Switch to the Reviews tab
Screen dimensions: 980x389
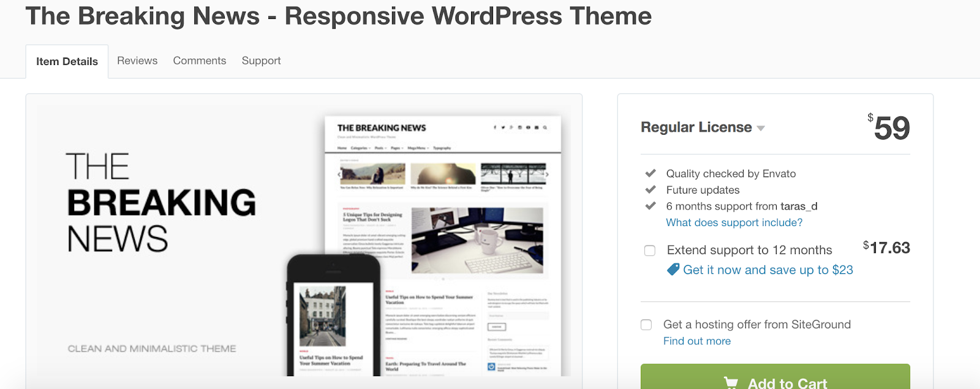pyautogui.click(x=137, y=61)
